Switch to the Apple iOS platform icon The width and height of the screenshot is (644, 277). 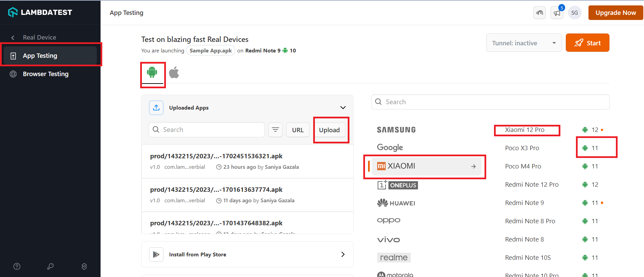point(174,72)
